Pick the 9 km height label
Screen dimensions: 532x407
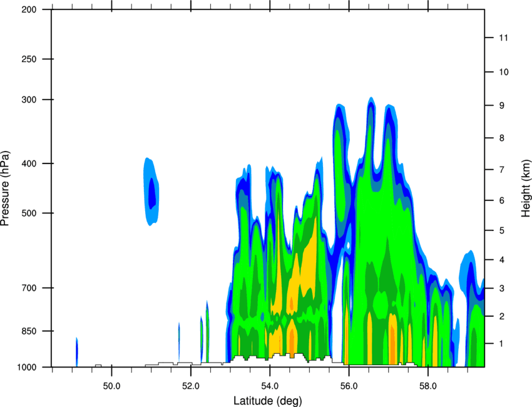click(x=501, y=105)
